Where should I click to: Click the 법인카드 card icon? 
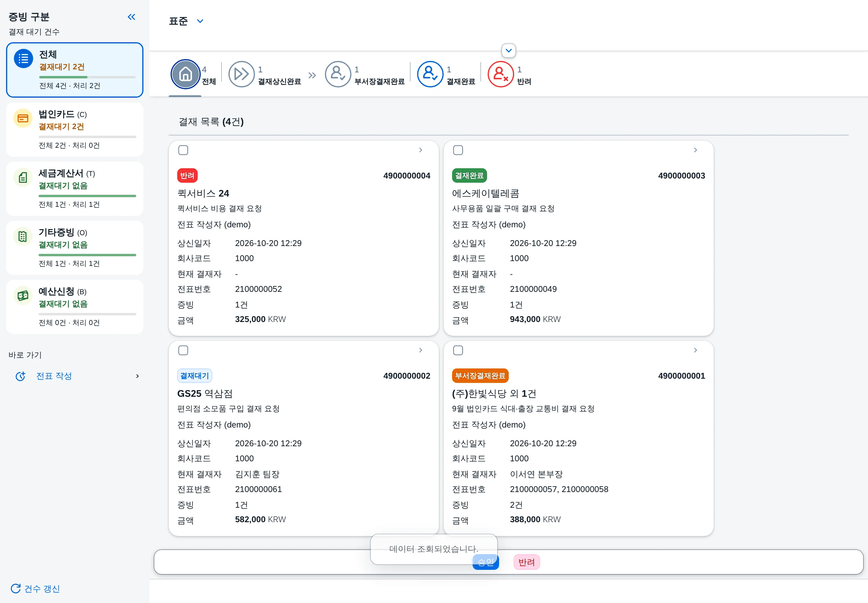click(x=23, y=118)
